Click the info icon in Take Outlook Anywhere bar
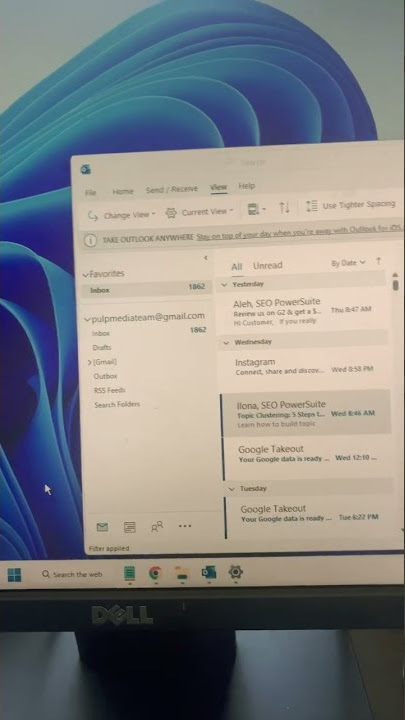This screenshot has width=405, height=720. (x=91, y=241)
